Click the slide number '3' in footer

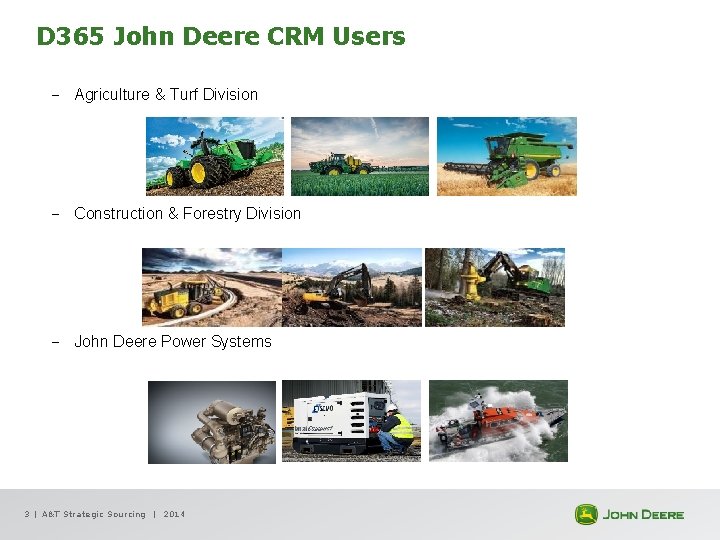[x=27, y=514]
